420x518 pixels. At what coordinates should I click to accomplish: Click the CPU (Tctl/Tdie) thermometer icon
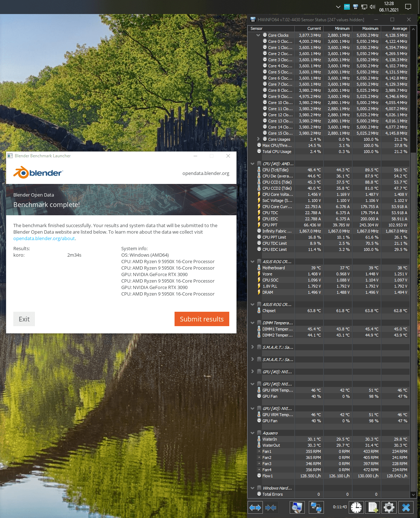pos(259,170)
